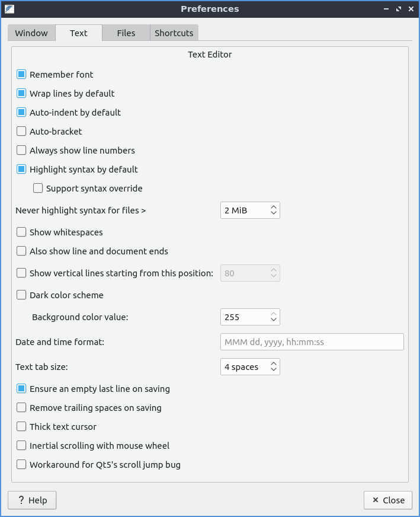Screen dimensions: 420x517
Task: Uncheck Remember font checkbox
Action: pos(21,75)
